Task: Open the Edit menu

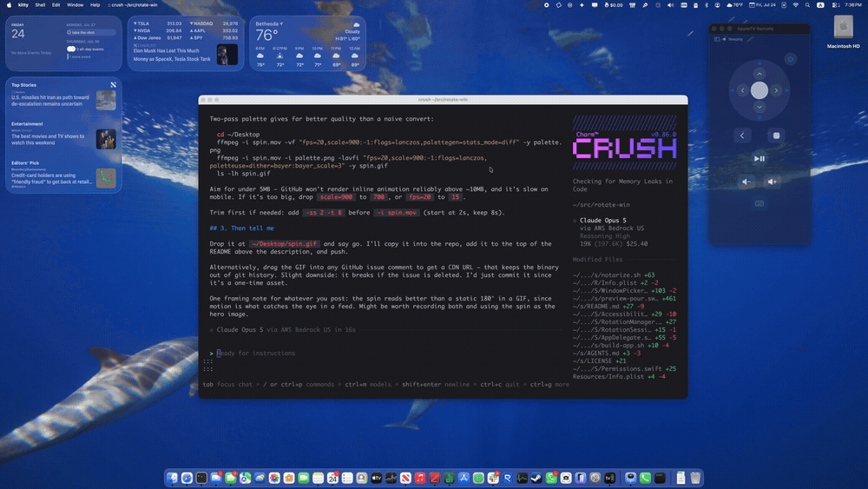Action: pyautogui.click(x=56, y=5)
